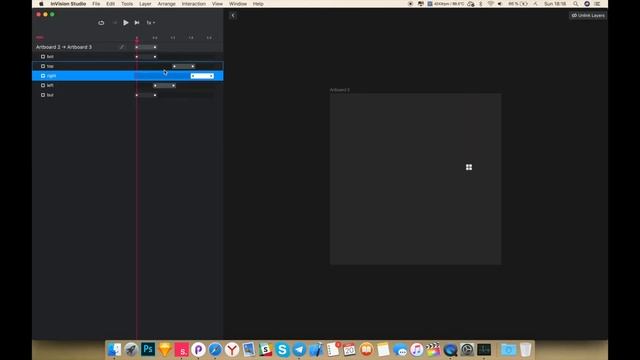Toggle loop playback icon
Viewport: 640px width, 360px height.
(101, 23)
